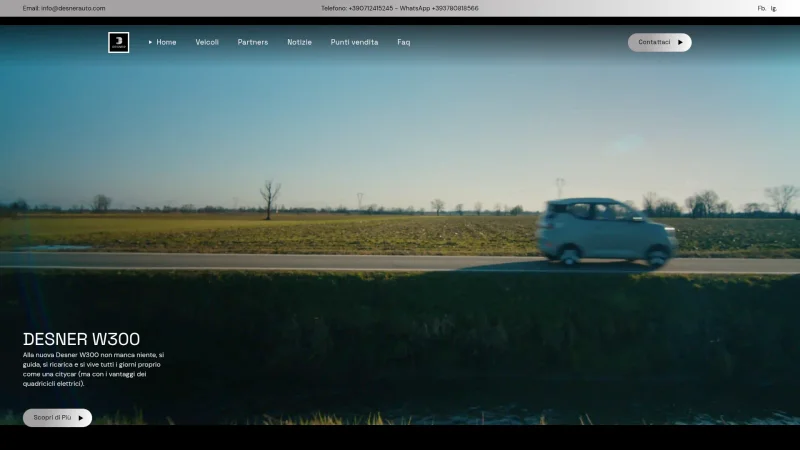Click the Desner logo icon
The height and width of the screenshot is (450, 800).
[x=118, y=42]
